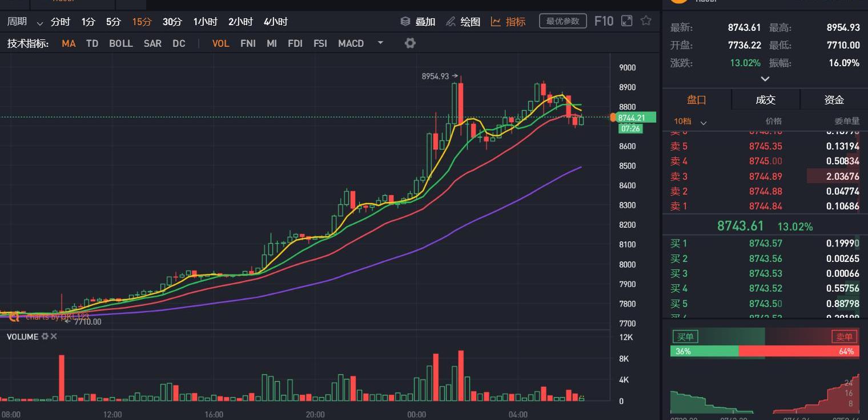Activate the 绘图 drawing pencil tool
868x420 pixels.
click(451, 22)
